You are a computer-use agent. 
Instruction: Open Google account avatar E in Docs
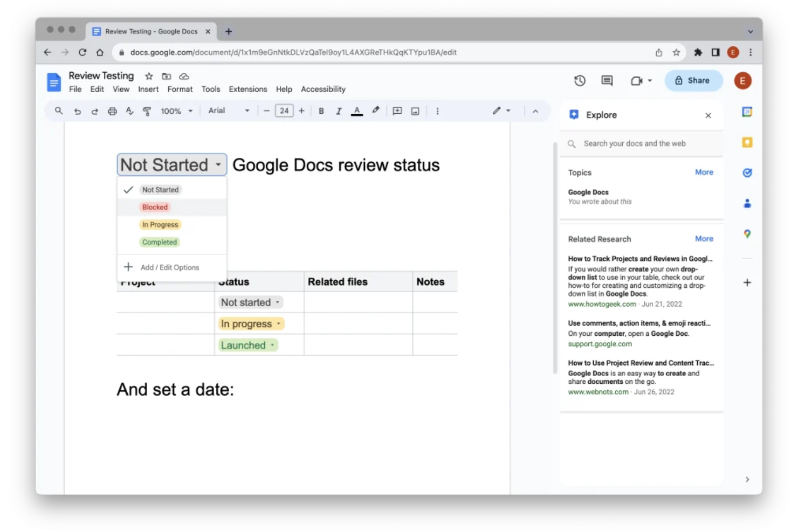click(742, 81)
